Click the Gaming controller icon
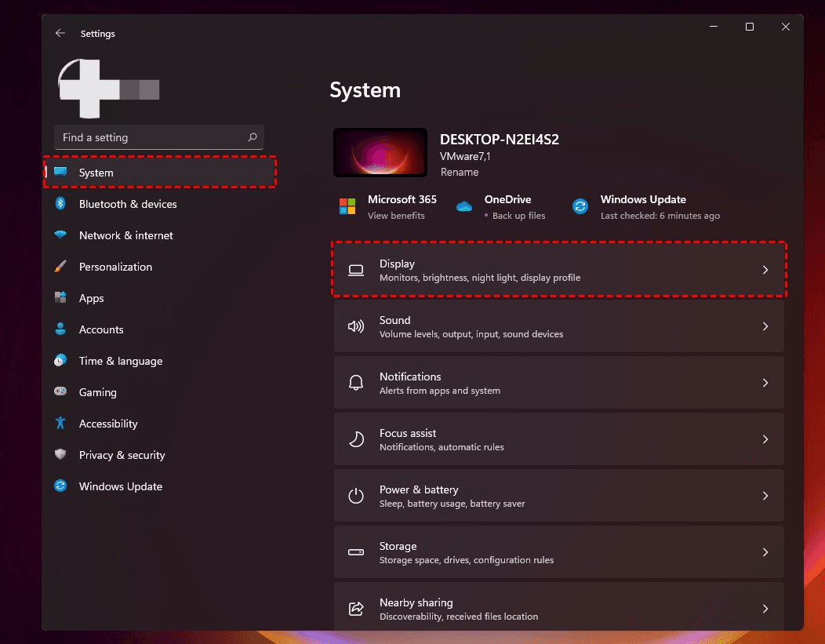825x644 pixels. pos(60,391)
